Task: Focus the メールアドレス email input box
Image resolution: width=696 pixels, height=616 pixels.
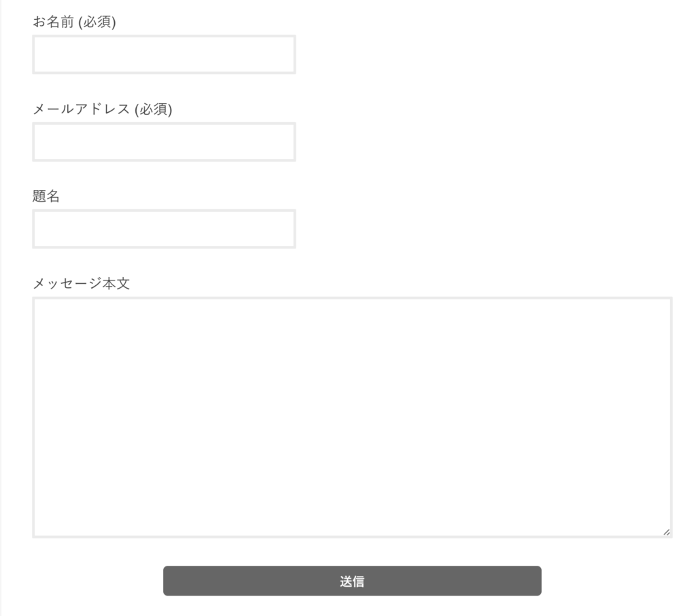Action: [164, 142]
